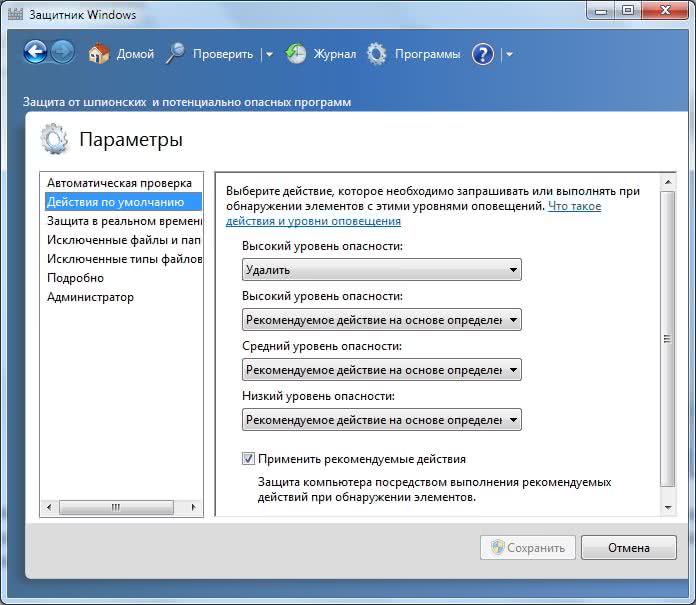Select Автоматическая проверка in settings list
The width and height of the screenshot is (696, 605).
pyautogui.click(x=123, y=183)
